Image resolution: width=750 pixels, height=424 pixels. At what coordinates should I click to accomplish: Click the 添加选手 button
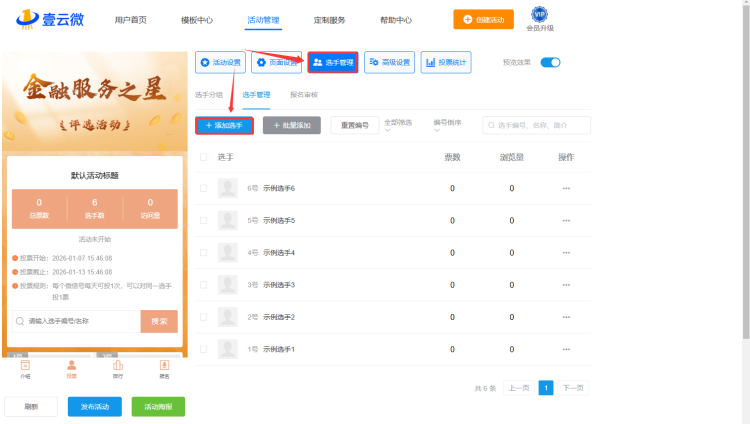click(224, 125)
